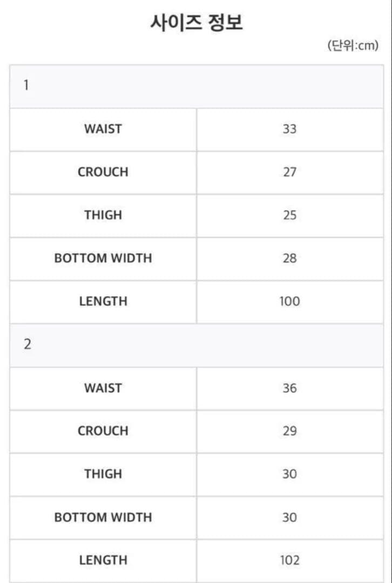Click the CROUCH label under size 1
Image resolution: width=392 pixels, height=583 pixels.
103,172
